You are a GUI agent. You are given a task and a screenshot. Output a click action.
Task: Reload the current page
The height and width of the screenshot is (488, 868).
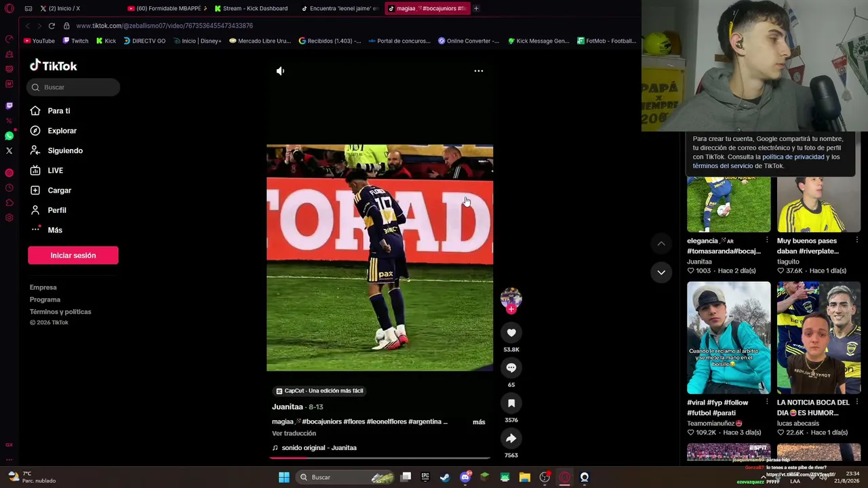pos(52,26)
